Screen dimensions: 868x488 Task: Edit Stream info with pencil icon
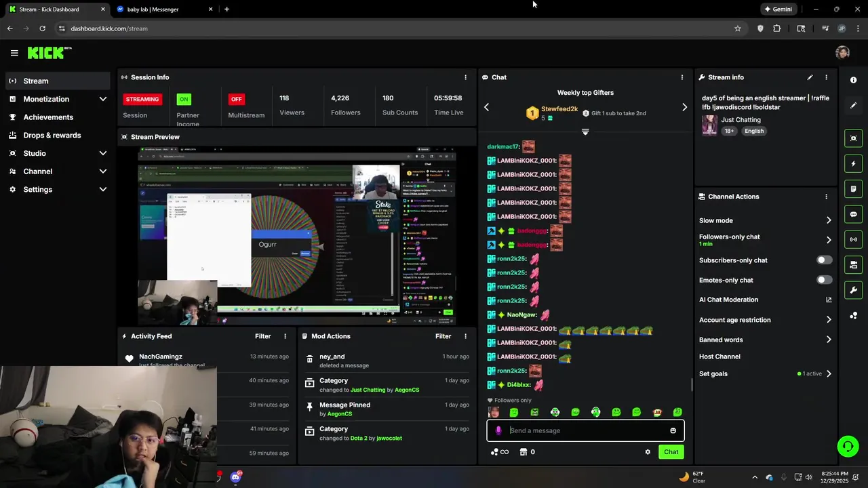[810, 77]
